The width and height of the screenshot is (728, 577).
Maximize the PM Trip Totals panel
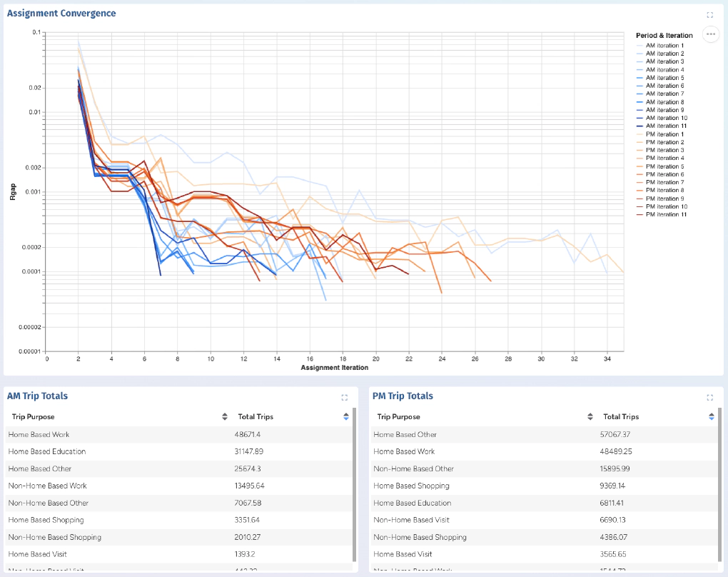(709, 398)
